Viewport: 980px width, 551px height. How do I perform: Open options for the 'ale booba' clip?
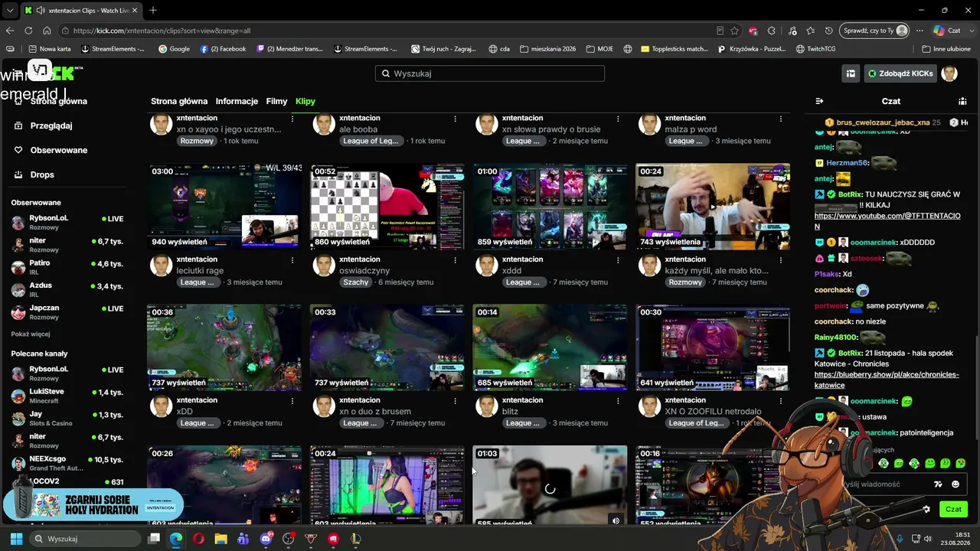(456, 119)
